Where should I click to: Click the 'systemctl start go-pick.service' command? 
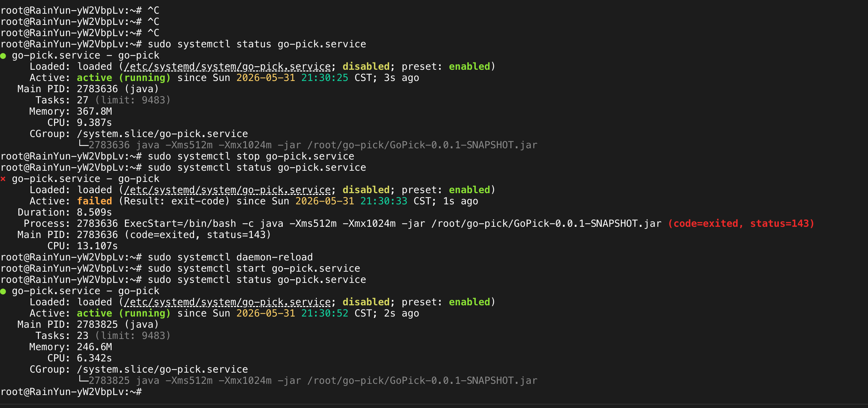254,268
